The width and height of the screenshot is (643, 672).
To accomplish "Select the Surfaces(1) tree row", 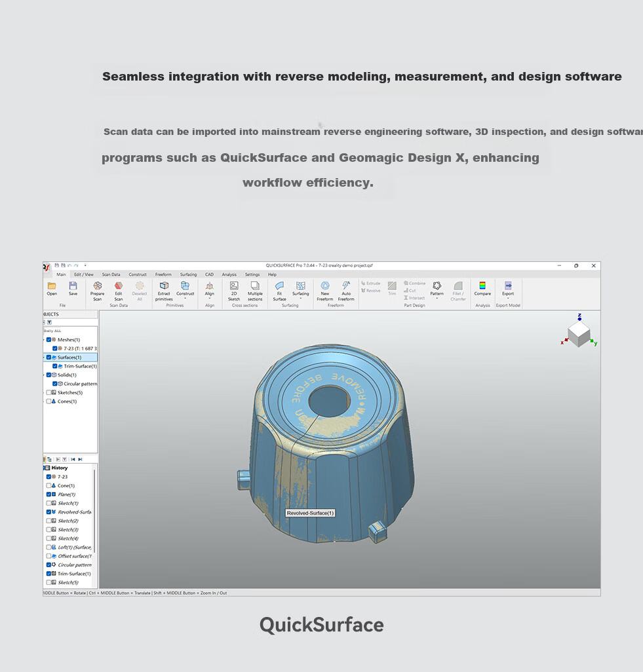I will tap(71, 357).
